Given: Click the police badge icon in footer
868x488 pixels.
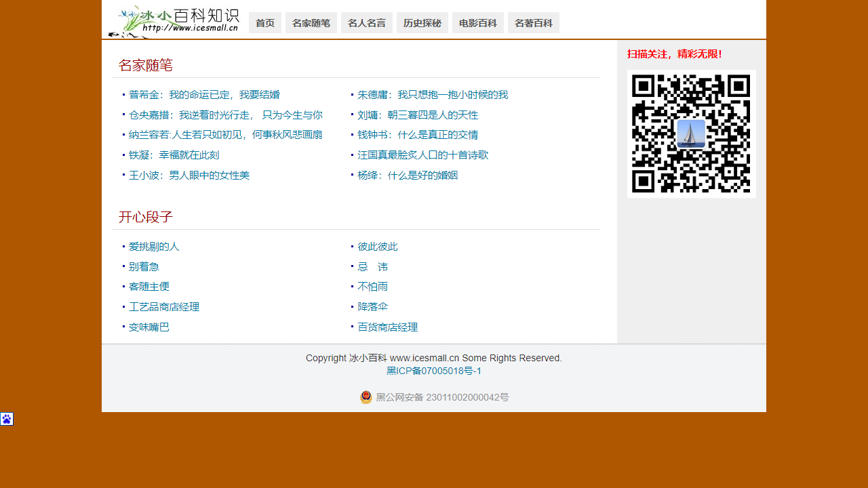Looking at the screenshot, I should [x=366, y=397].
